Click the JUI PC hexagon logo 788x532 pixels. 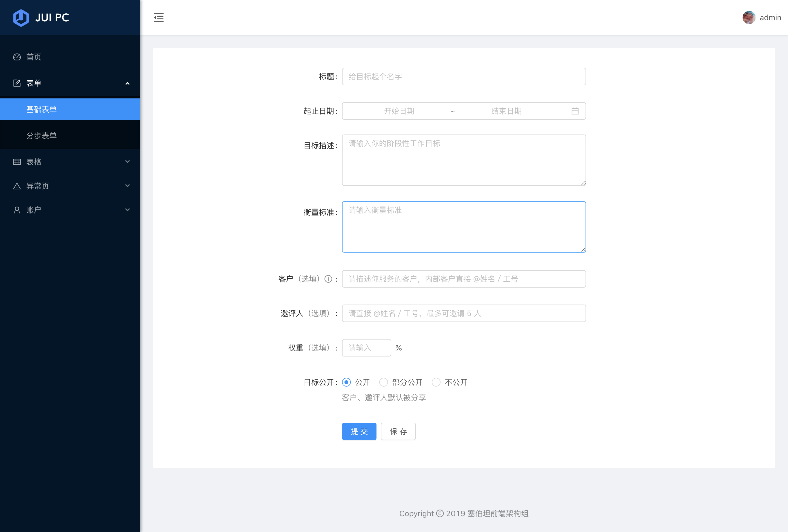[21, 17]
